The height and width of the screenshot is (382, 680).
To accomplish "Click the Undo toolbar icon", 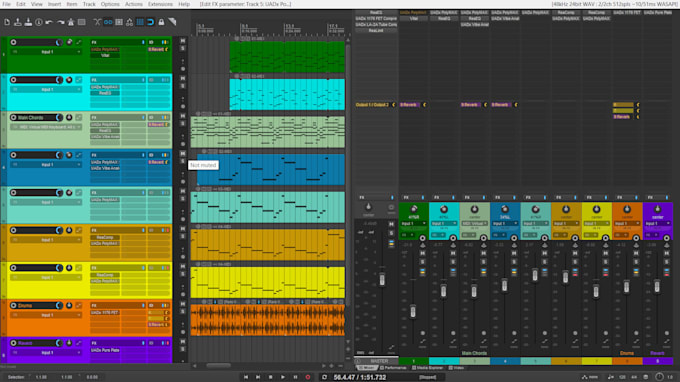I will pyautogui.click(x=49, y=22).
